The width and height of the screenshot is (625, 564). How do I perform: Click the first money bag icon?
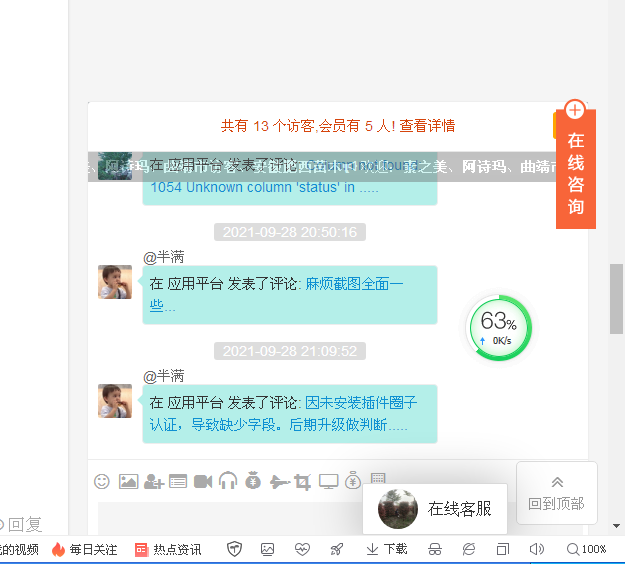coord(253,481)
